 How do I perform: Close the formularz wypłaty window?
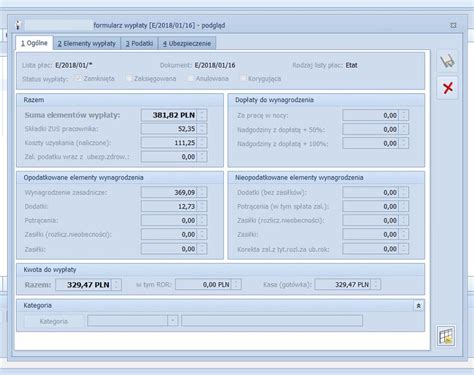tap(453, 25)
